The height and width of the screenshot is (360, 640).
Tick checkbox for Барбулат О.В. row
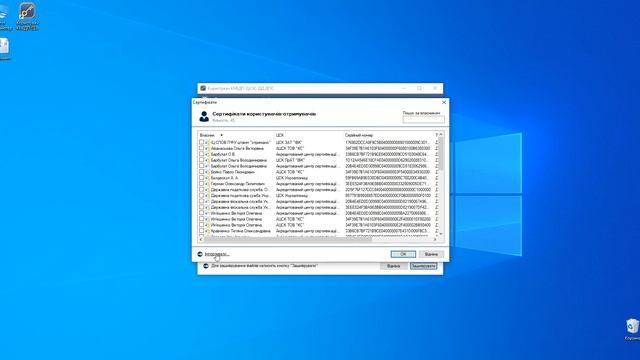[x=202, y=154]
